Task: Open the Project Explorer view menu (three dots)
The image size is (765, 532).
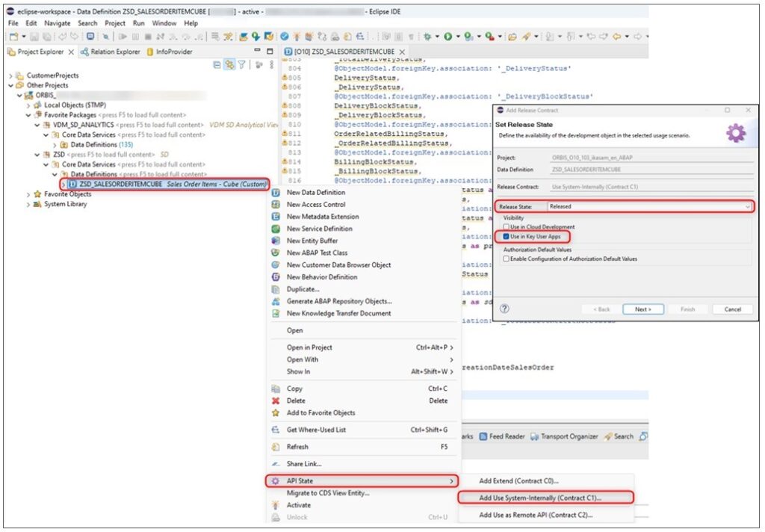Action: coord(272,64)
